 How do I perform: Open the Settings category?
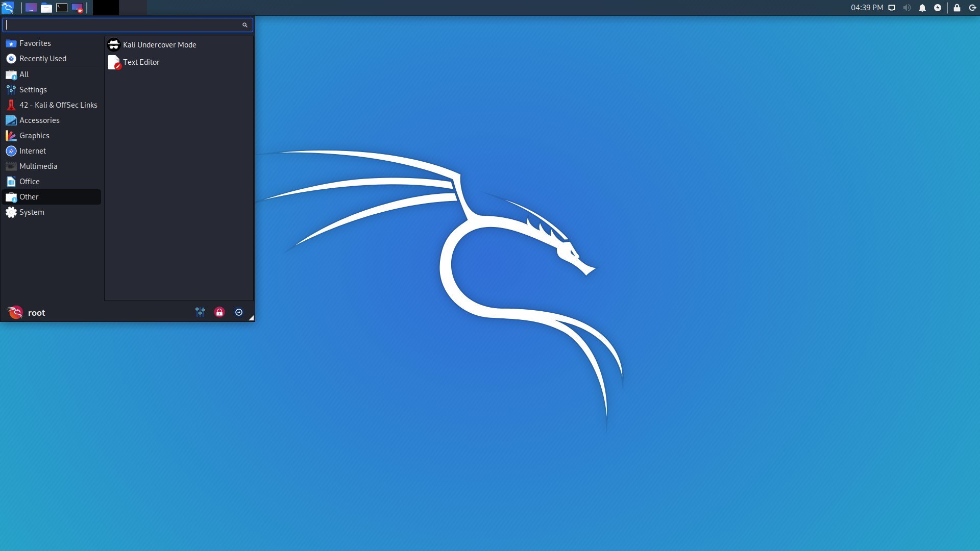[52, 90]
